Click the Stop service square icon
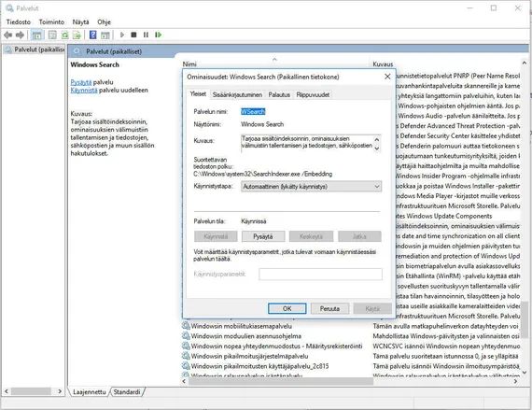Screen dimensions: 532x410 coord(133,35)
